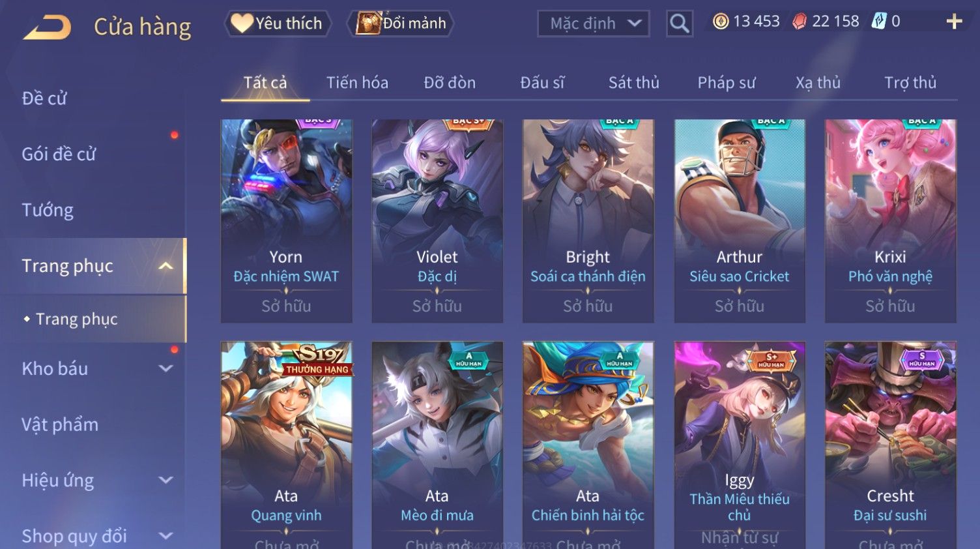This screenshot has height=549, width=980.
Task: Open Gói đề cử in sidebar
Action: pos(59,155)
